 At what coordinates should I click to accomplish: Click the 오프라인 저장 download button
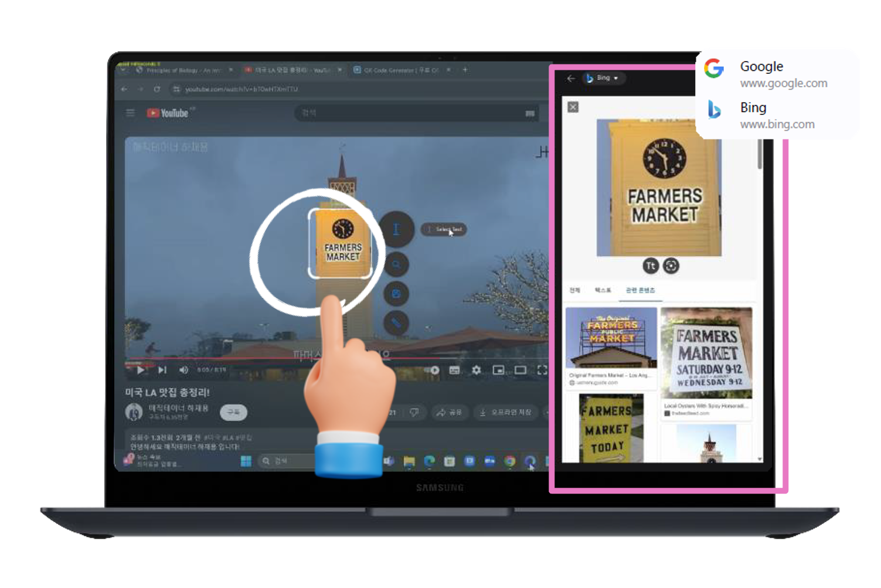505,413
